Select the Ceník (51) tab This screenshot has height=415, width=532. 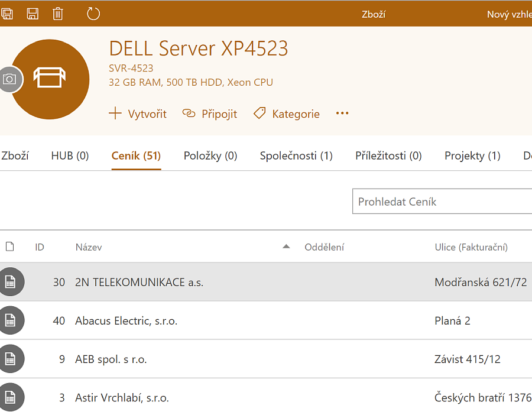pyautogui.click(x=136, y=155)
